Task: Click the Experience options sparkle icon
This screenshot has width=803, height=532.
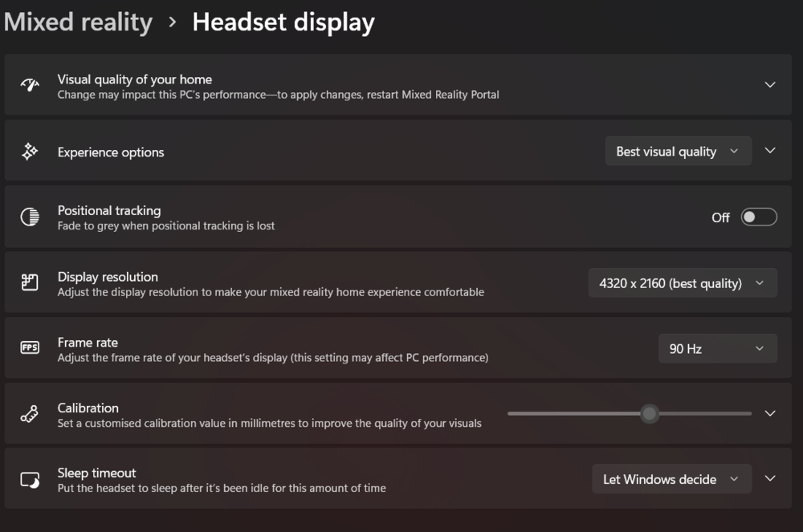Action: coord(30,152)
